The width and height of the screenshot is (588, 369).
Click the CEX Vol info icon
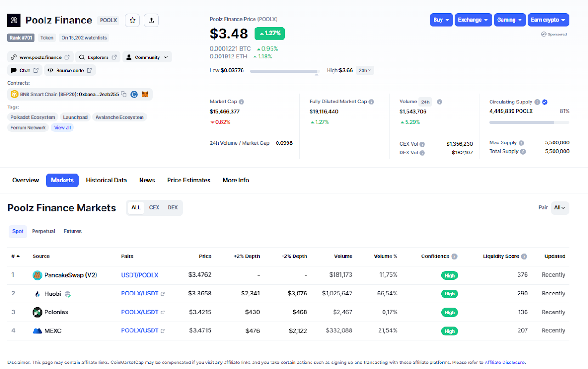click(422, 144)
